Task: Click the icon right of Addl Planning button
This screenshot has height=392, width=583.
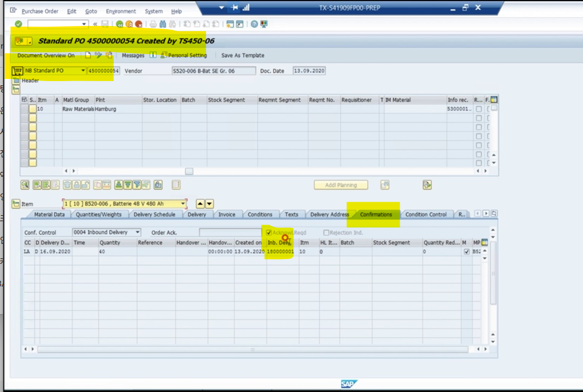Action: pyautogui.click(x=385, y=185)
